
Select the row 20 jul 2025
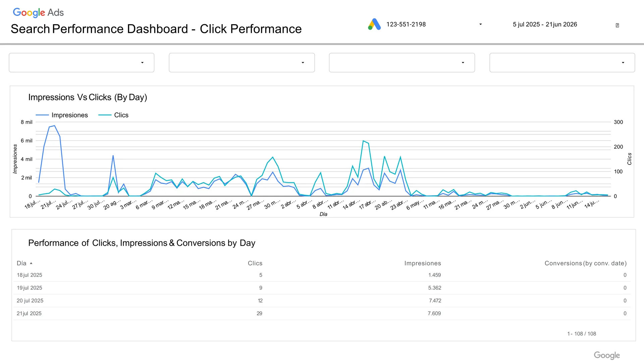[x=322, y=301]
